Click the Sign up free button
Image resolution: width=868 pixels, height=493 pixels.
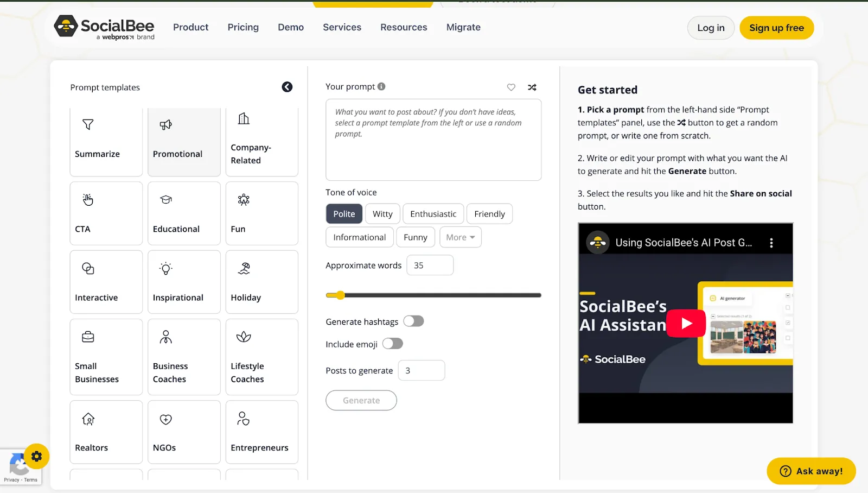(x=776, y=28)
